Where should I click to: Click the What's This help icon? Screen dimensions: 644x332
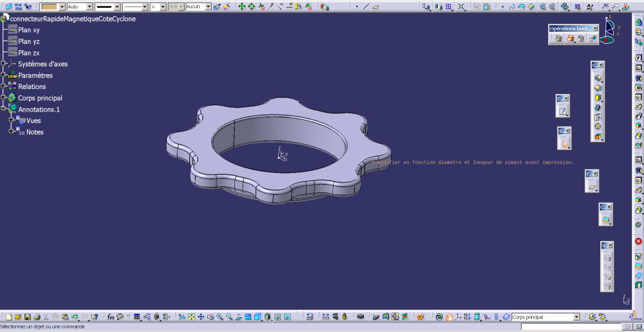click(95, 317)
